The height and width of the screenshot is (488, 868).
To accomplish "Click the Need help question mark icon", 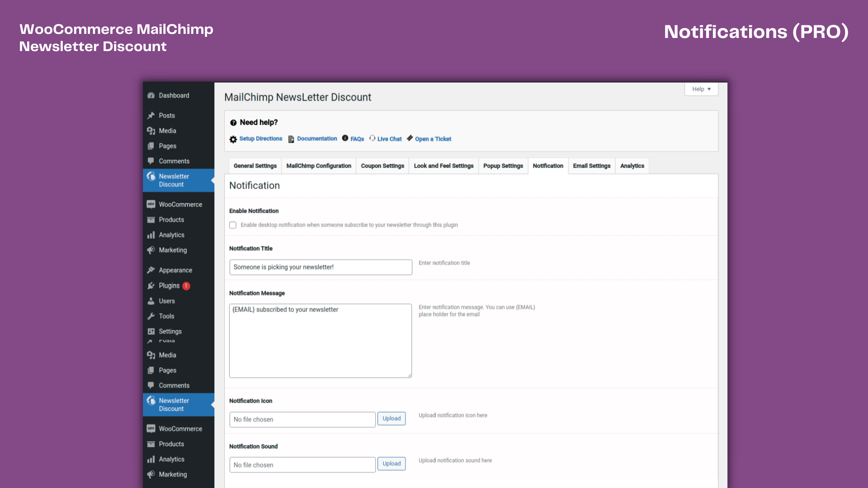I will (233, 122).
